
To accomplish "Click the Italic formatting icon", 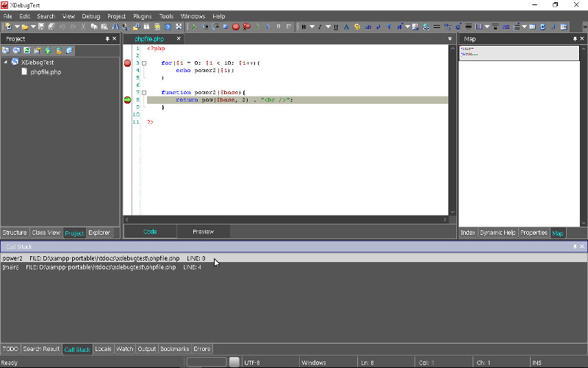I will (x=320, y=26).
